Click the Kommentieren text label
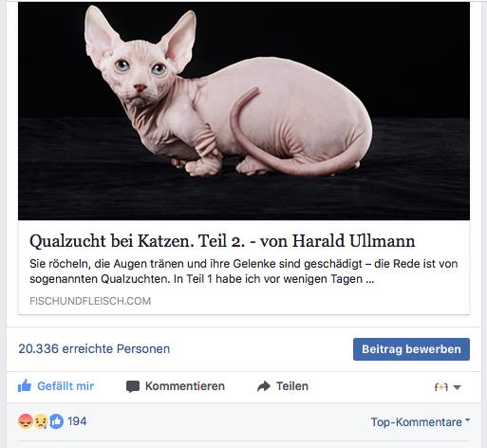This screenshot has width=487, height=448. (185, 386)
